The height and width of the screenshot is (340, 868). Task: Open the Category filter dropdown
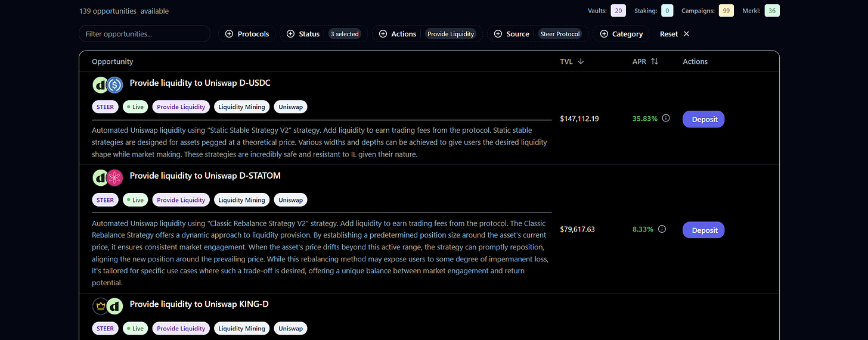(x=621, y=34)
